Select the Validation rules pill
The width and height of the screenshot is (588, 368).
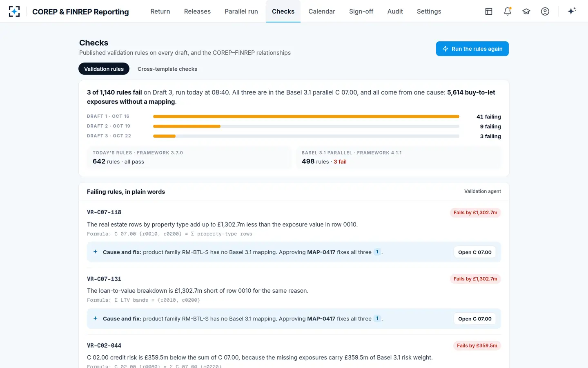[x=104, y=69]
